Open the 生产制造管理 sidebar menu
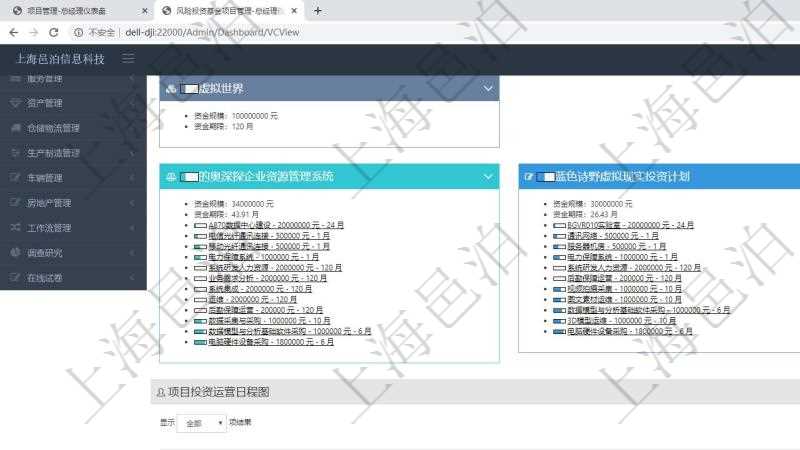The height and width of the screenshot is (450, 800). tap(73, 153)
